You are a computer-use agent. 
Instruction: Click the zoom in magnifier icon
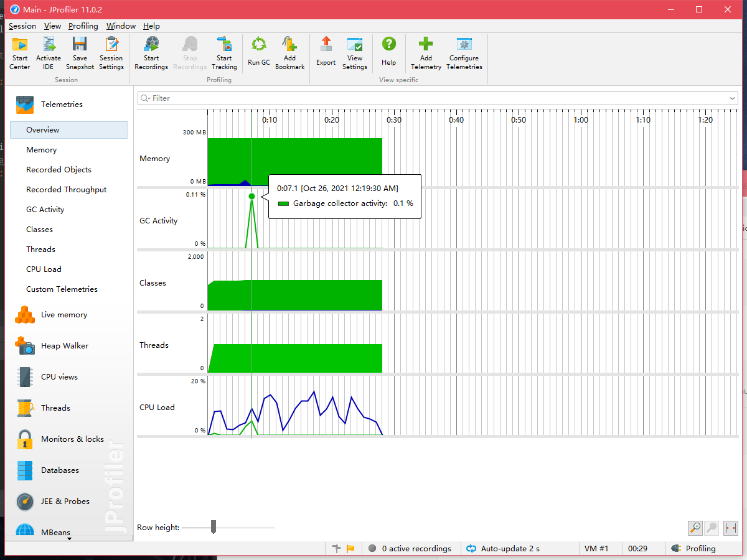pyautogui.click(x=695, y=528)
